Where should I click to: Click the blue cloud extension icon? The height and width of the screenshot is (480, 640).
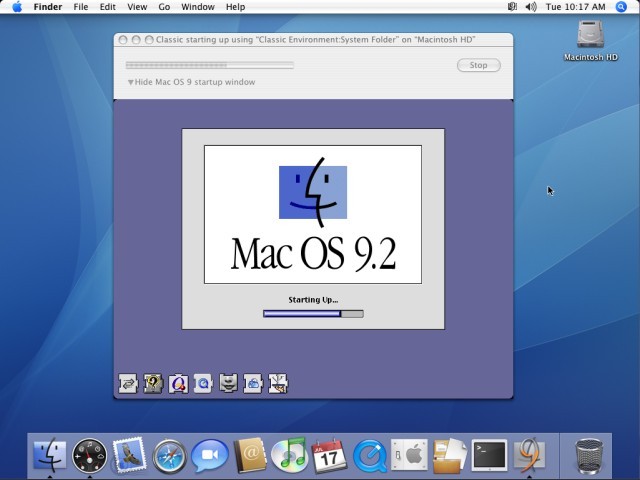point(253,384)
